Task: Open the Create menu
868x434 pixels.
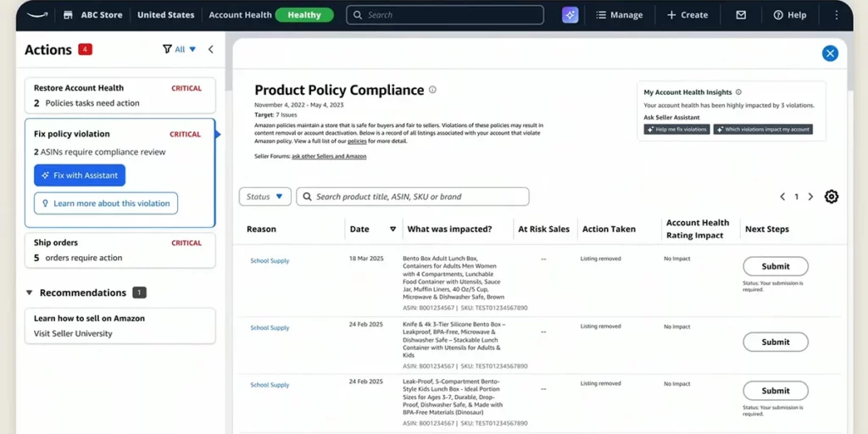Action: click(687, 14)
